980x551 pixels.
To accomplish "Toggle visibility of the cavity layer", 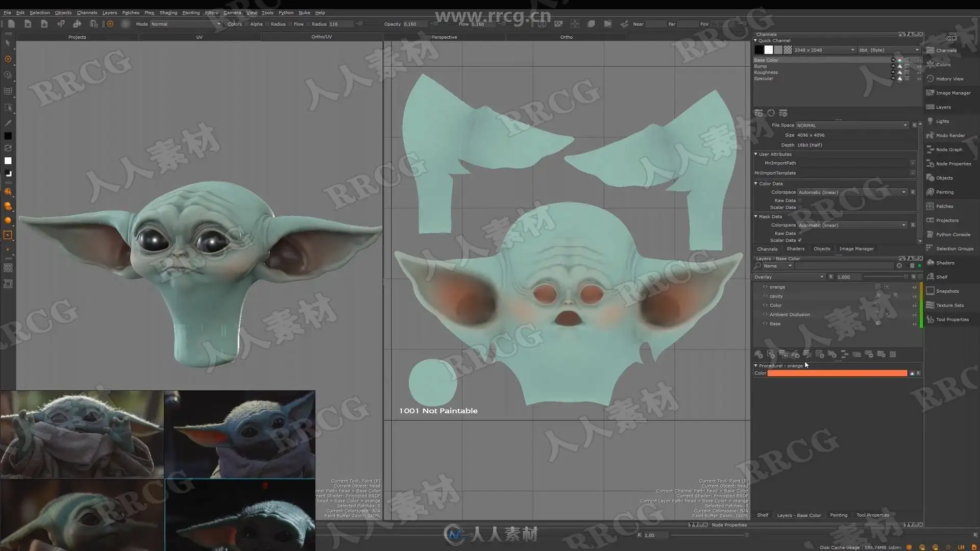I will (x=765, y=296).
